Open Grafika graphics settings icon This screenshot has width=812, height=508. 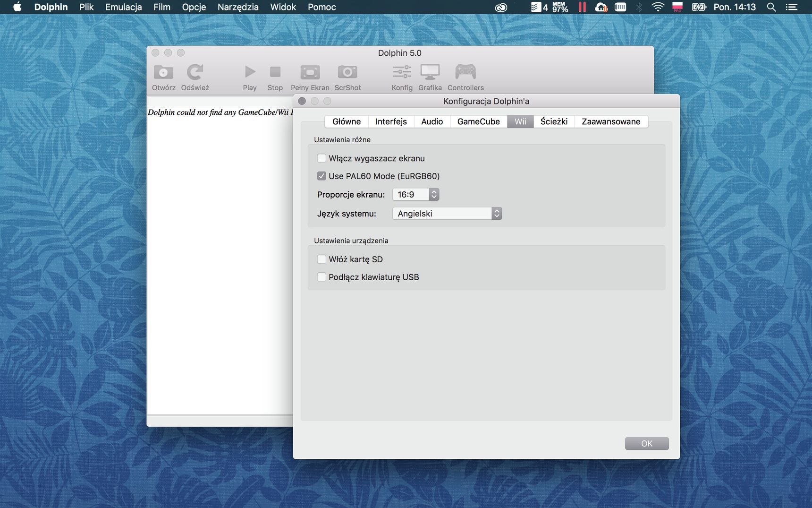(x=430, y=72)
